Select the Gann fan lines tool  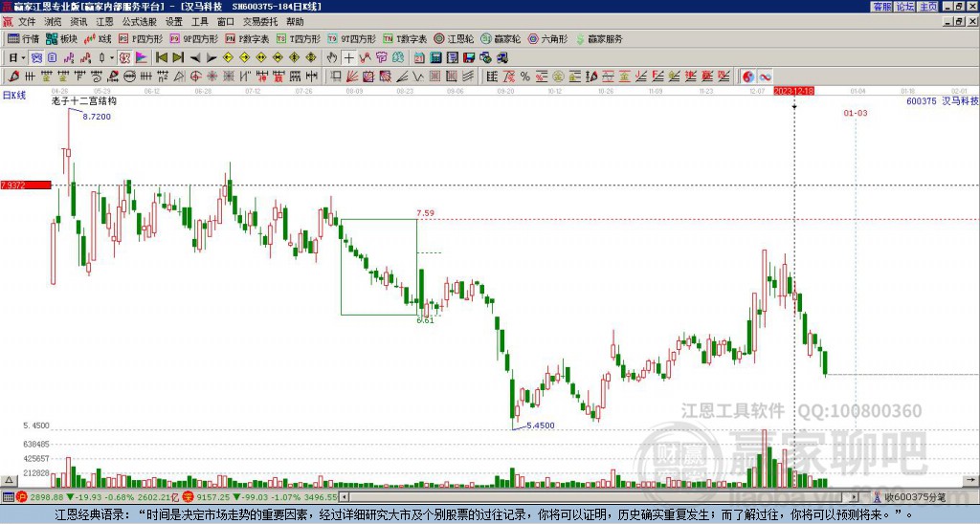click(351, 76)
